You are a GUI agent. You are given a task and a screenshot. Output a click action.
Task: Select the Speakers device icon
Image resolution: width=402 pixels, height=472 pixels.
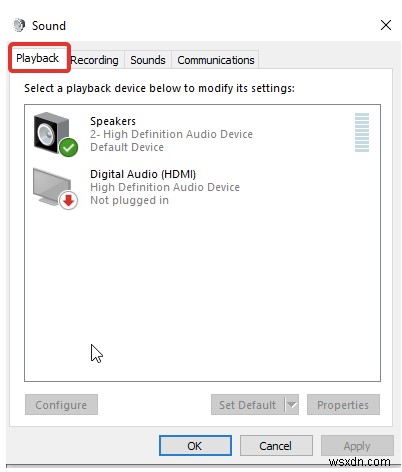[55, 134]
